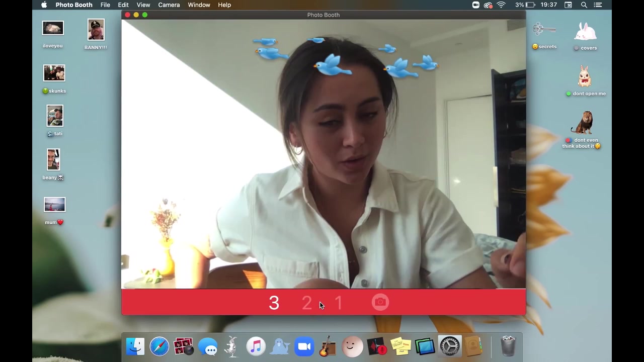Click the Zoom camera menu bar icon
This screenshot has width=644, height=362.
point(475,5)
